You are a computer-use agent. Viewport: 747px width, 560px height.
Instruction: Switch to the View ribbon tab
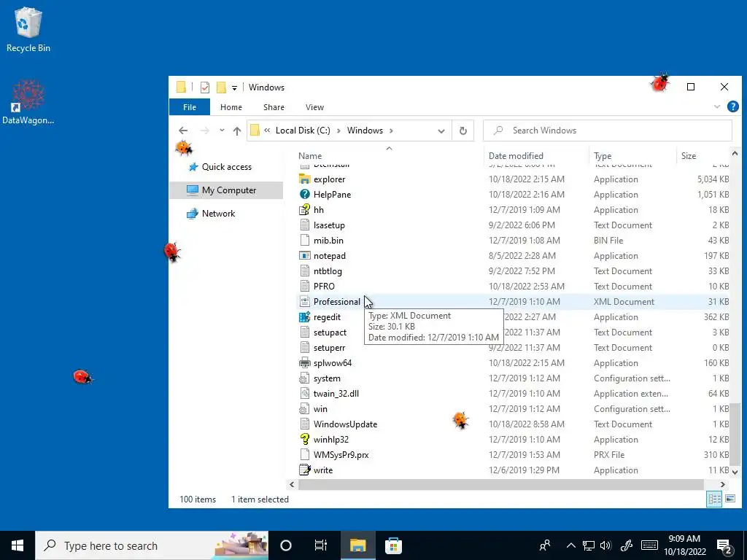point(314,107)
